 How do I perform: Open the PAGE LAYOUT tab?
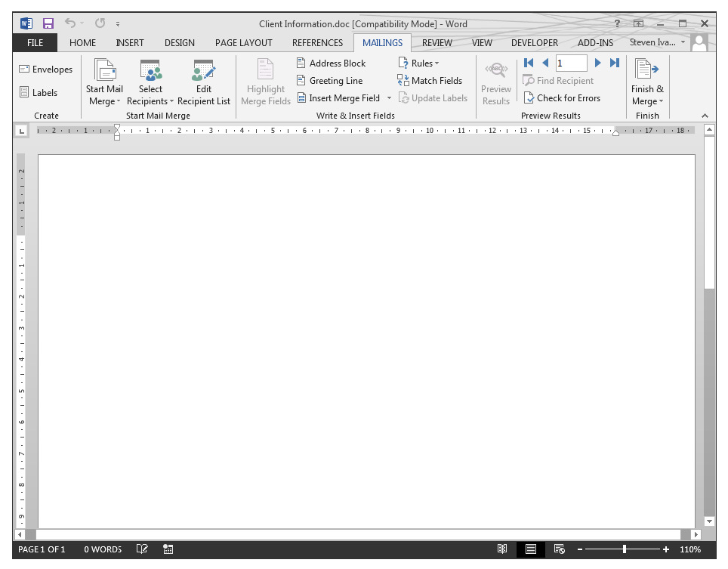pos(243,43)
